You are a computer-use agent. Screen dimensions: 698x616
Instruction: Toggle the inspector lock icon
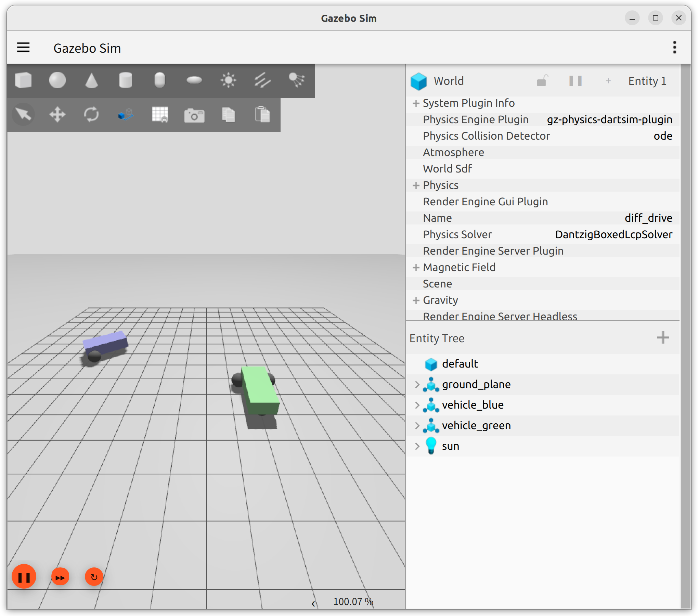pyautogui.click(x=542, y=81)
